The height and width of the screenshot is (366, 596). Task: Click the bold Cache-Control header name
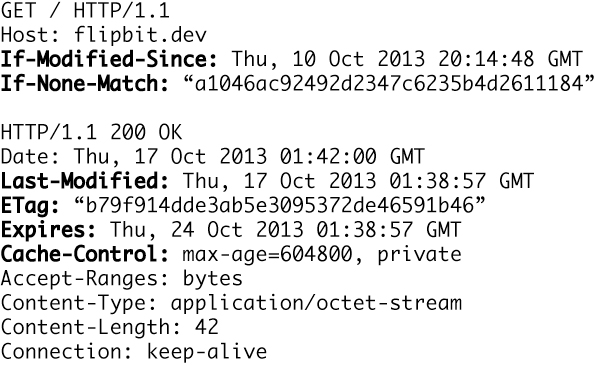pos(85,254)
